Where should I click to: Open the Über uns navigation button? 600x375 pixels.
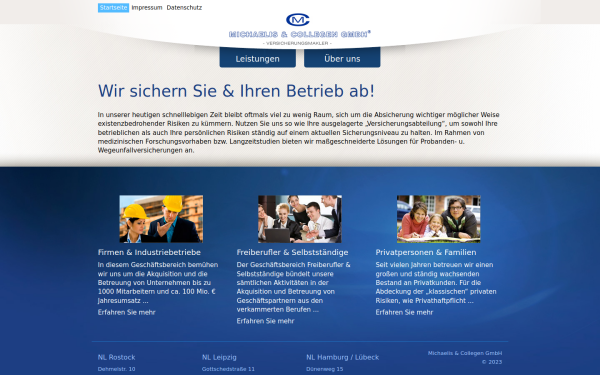click(x=342, y=58)
